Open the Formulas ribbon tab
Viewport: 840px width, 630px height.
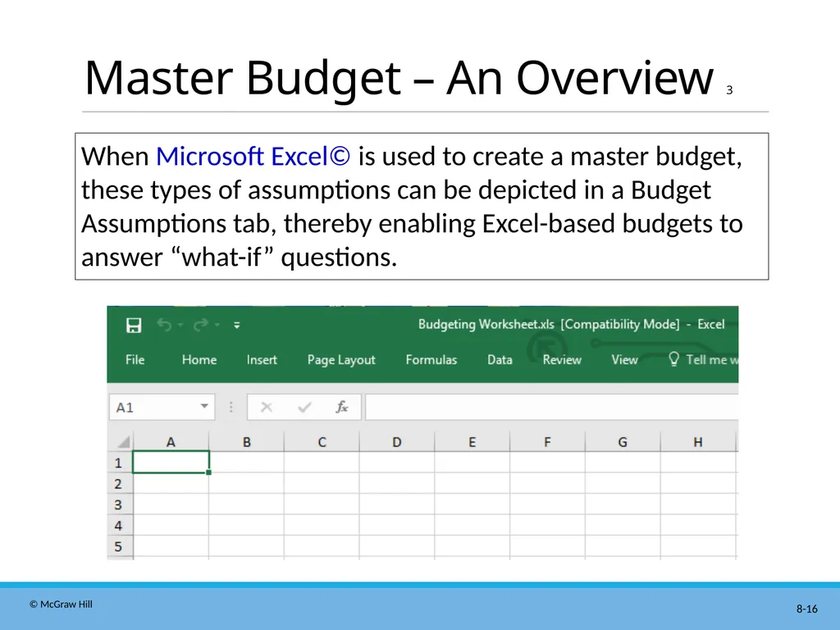pos(431,359)
